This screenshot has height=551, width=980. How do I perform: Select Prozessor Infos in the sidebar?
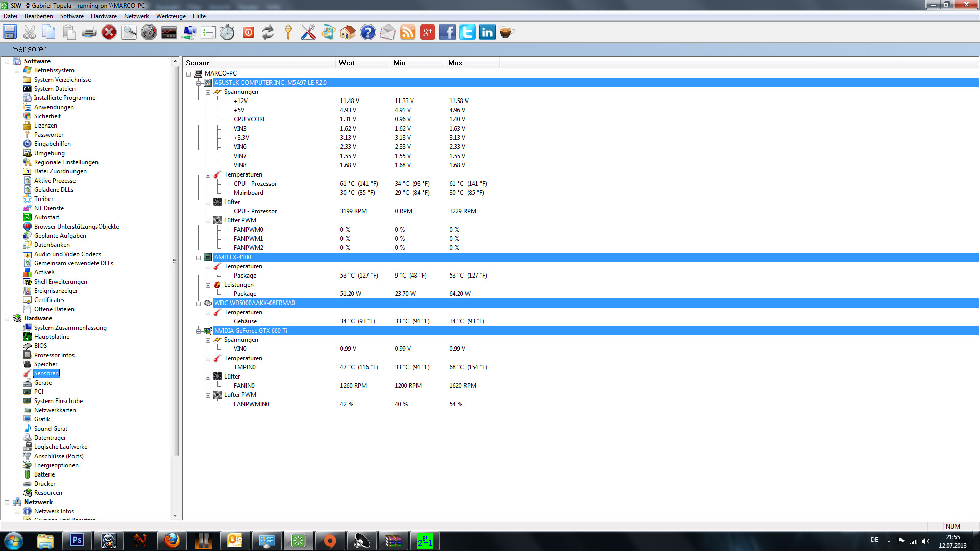54,355
